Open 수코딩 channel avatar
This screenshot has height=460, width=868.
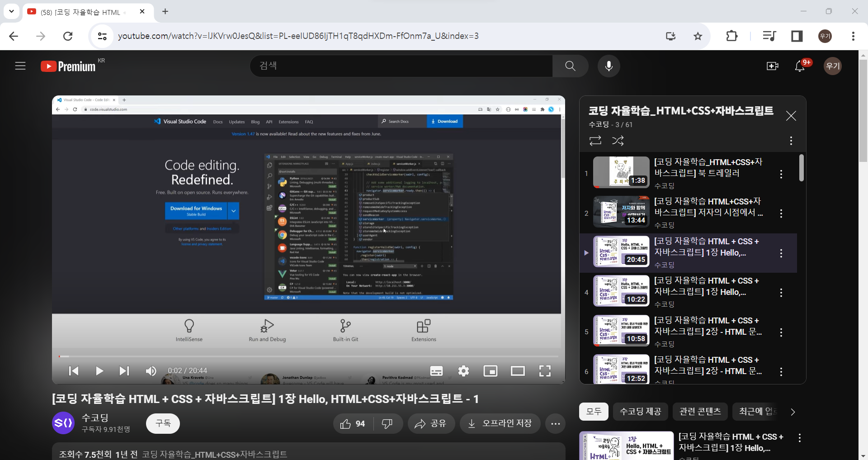click(x=63, y=423)
